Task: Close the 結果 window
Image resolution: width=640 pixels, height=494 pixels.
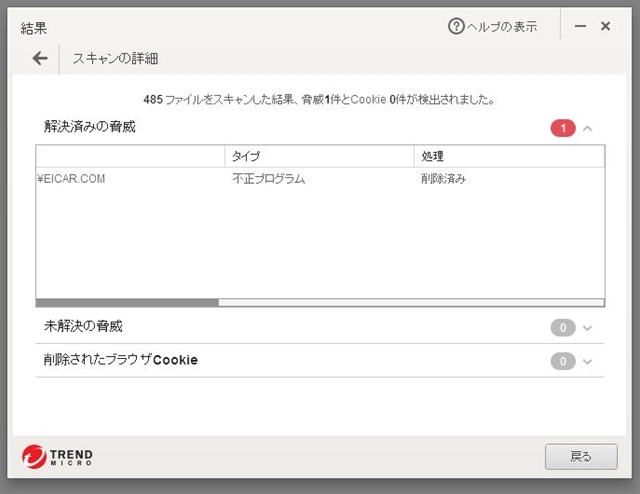Action: click(x=605, y=26)
